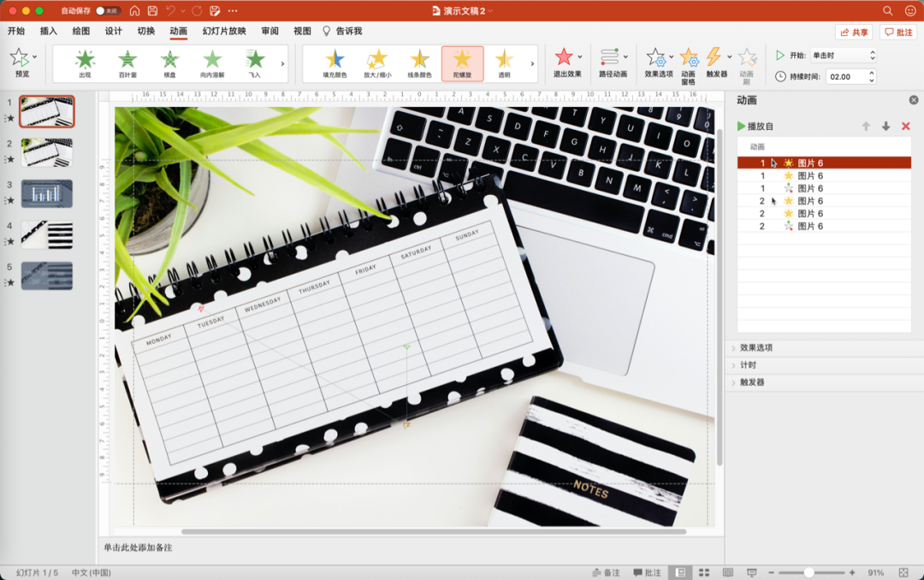Apply the 棋盘 entrance effect
This screenshot has height=580, width=924.
click(x=169, y=63)
